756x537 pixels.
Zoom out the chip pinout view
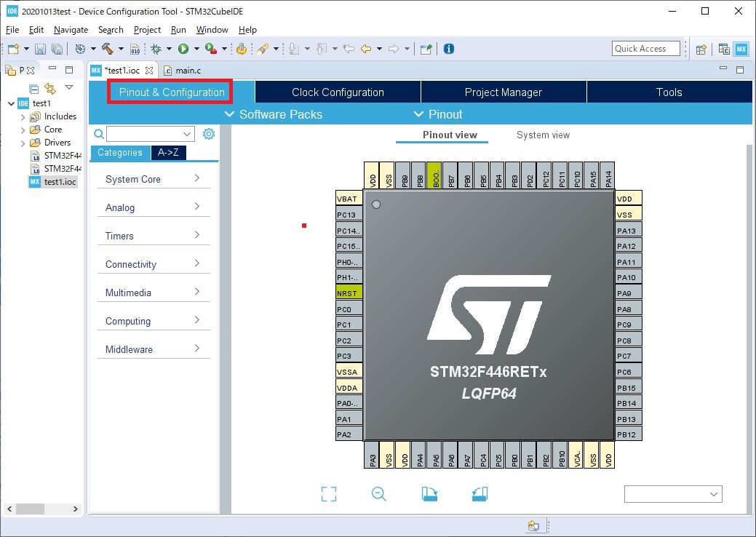point(378,494)
